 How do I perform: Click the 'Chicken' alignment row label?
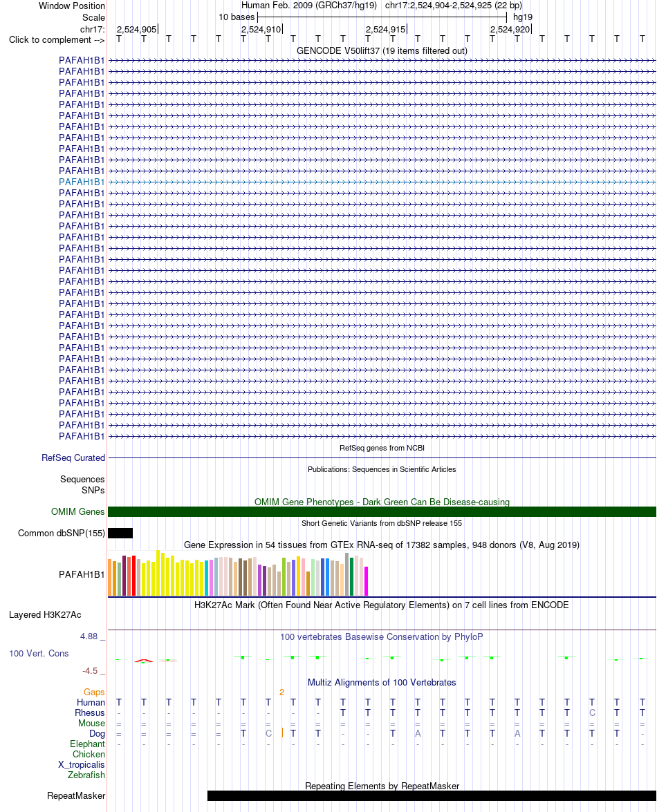(89, 755)
